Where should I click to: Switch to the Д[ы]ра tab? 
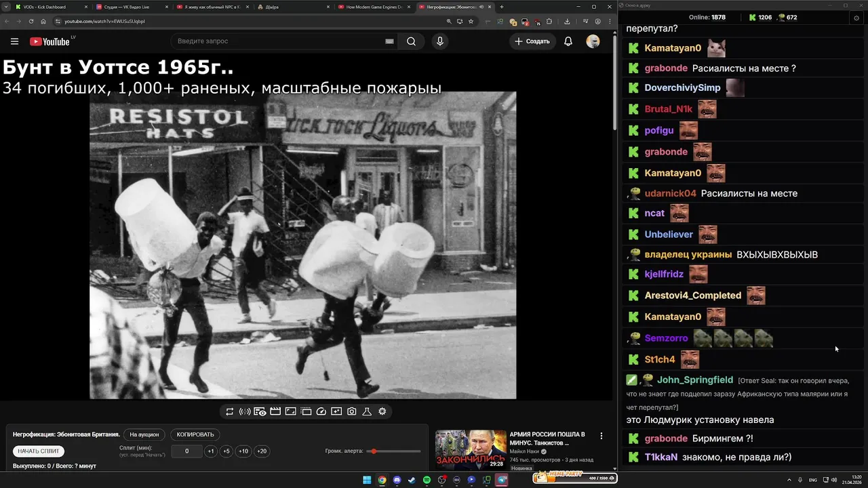tap(292, 7)
